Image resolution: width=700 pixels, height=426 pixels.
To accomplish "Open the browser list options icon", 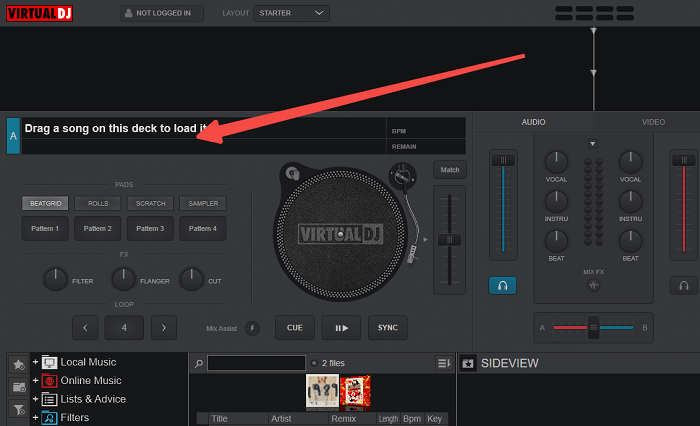I will [443, 363].
